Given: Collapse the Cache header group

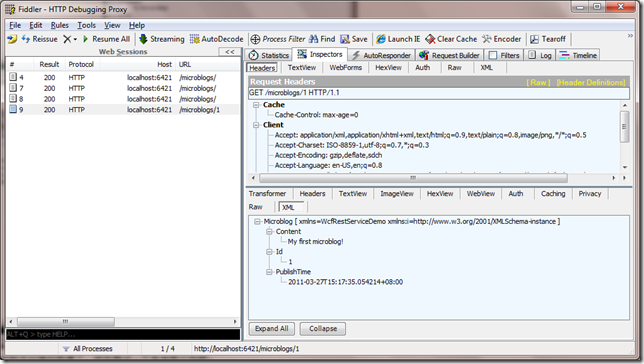Looking at the screenshot, I should (256, 105).
